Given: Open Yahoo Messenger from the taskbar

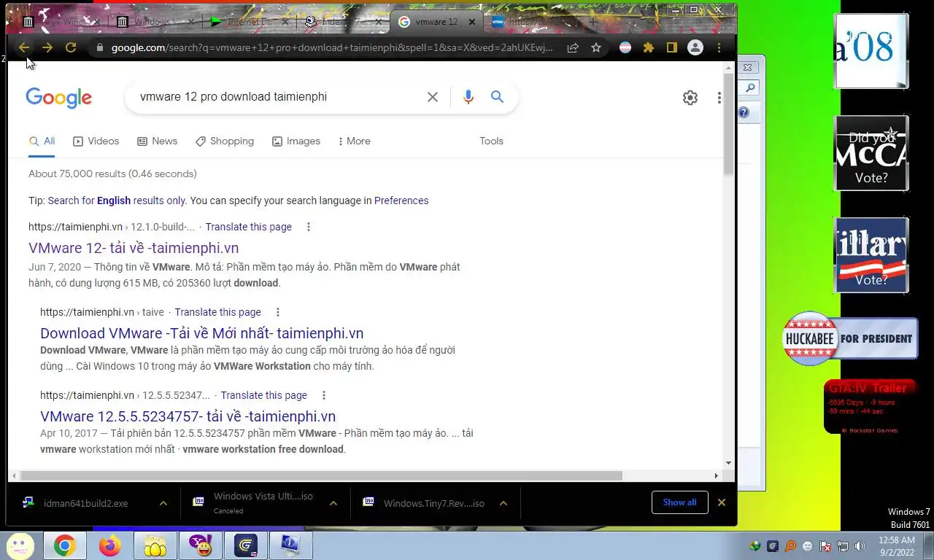Looking at the screenshot, I should point(201,546).
